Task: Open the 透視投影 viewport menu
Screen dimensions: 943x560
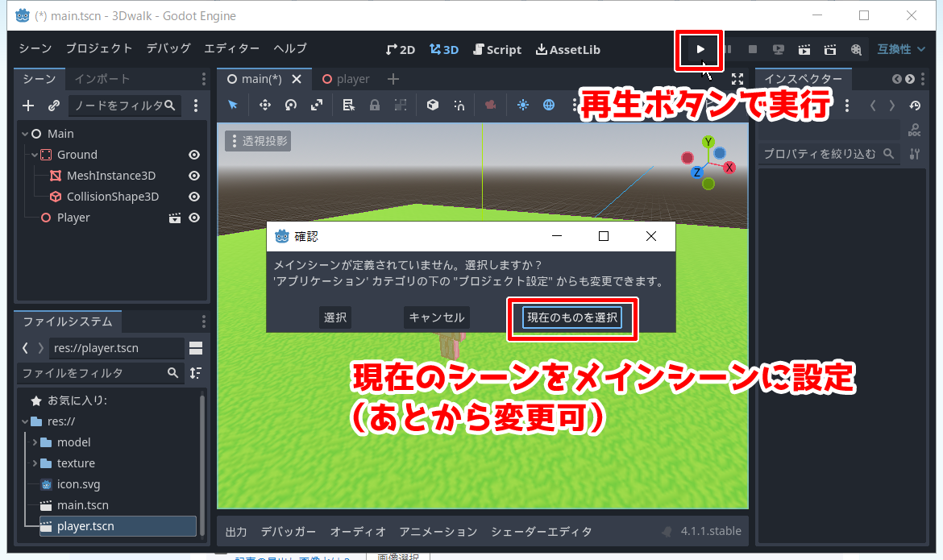Action: (258, 141)
